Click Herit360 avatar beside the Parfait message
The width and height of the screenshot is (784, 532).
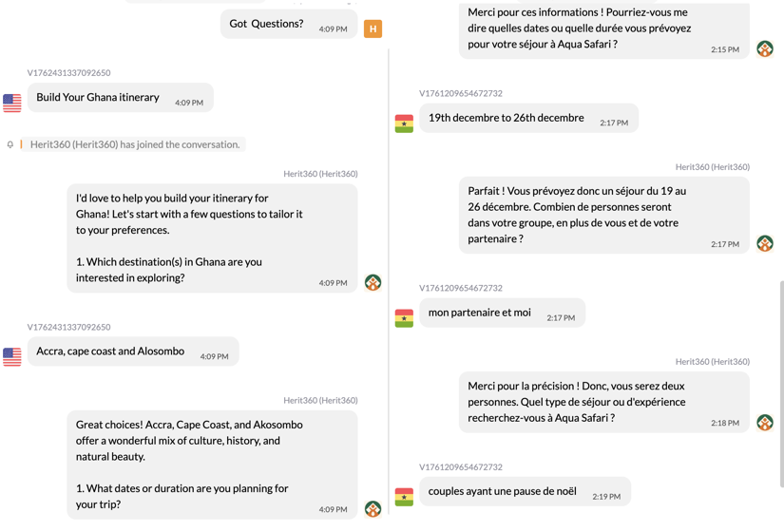click(x=765, y=243)
